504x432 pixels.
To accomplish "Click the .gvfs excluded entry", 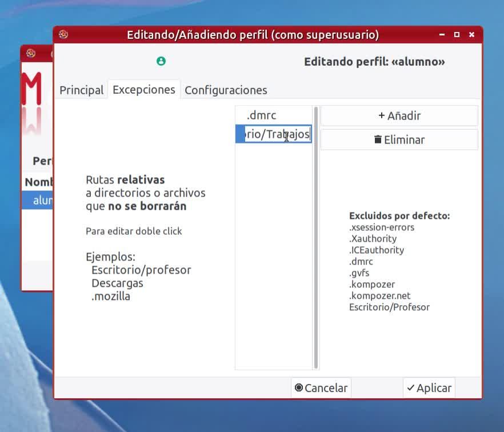I will click(x=359, y=273).
